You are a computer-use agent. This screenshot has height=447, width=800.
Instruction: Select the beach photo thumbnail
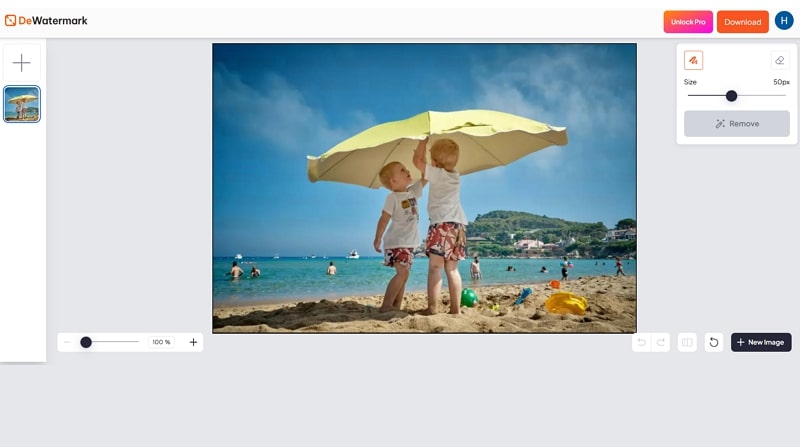[x=22, y=104]
